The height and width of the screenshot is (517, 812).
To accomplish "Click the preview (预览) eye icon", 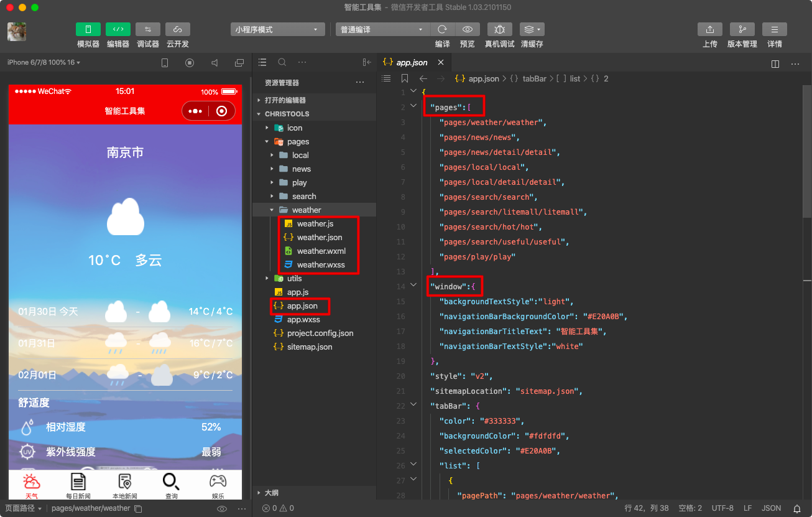I will 468,29.
